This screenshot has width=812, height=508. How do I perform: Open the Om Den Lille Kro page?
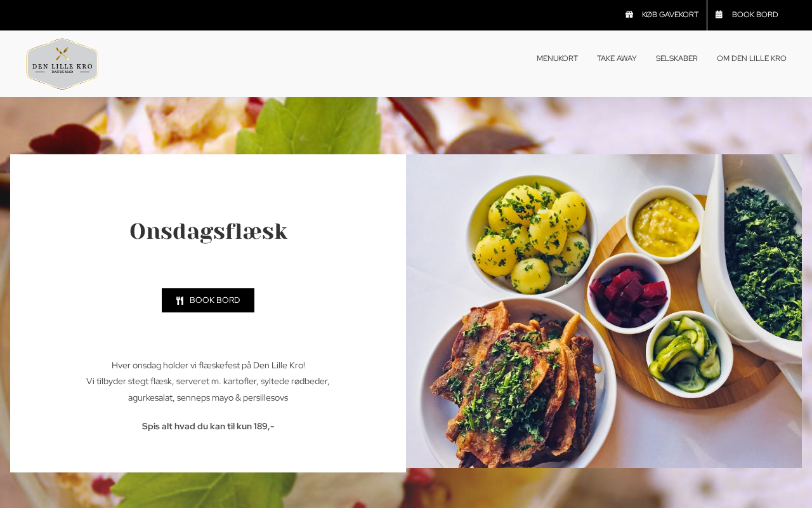751,58
